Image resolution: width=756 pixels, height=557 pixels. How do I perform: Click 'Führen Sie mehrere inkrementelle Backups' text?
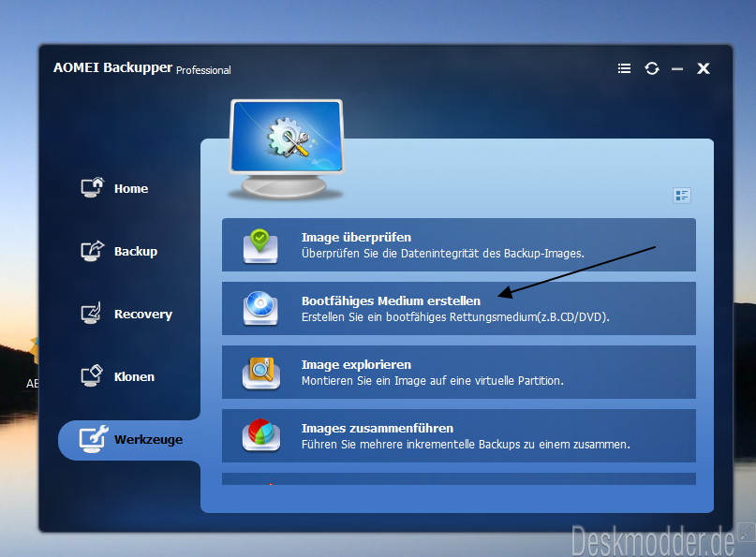point(466,445)
